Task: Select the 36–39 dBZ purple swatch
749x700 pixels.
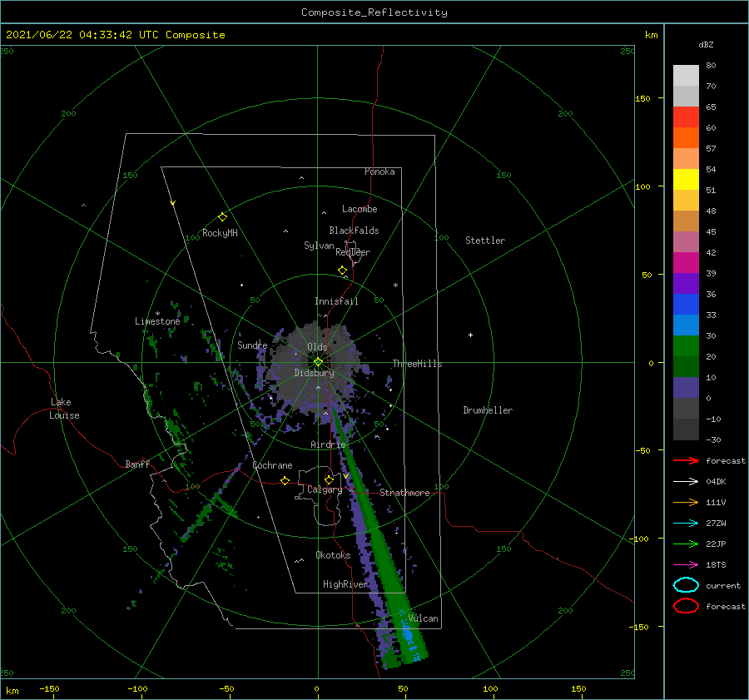Action: click(686, 283)
